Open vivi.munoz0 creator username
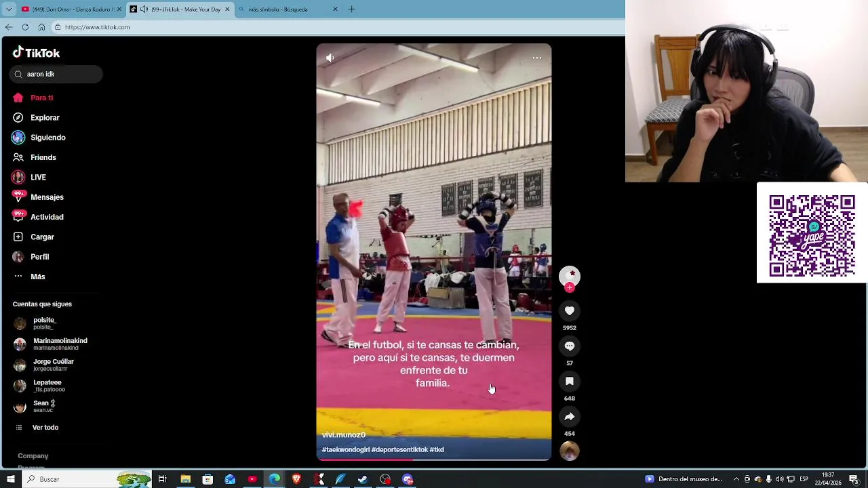 coord(344,435)
